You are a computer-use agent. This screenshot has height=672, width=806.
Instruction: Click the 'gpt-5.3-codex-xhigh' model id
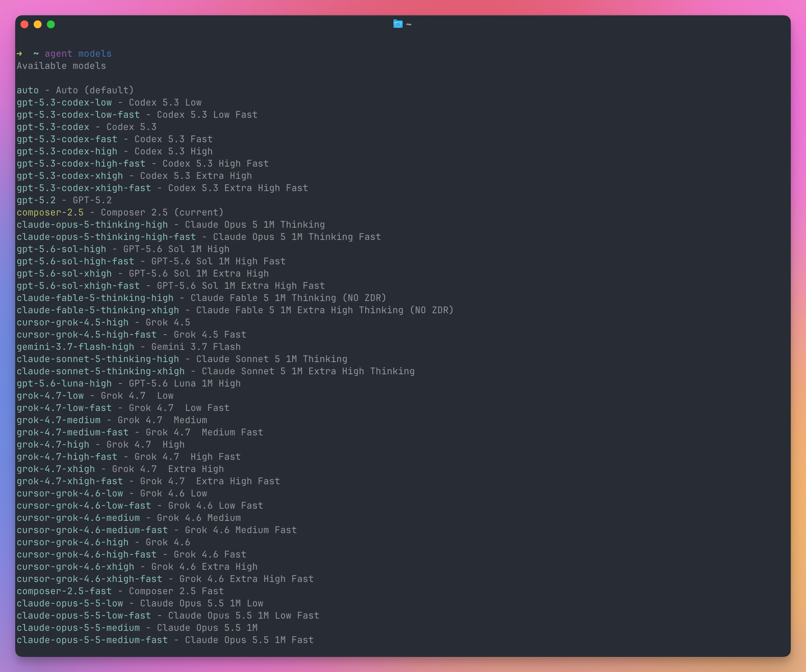[70, 176]
